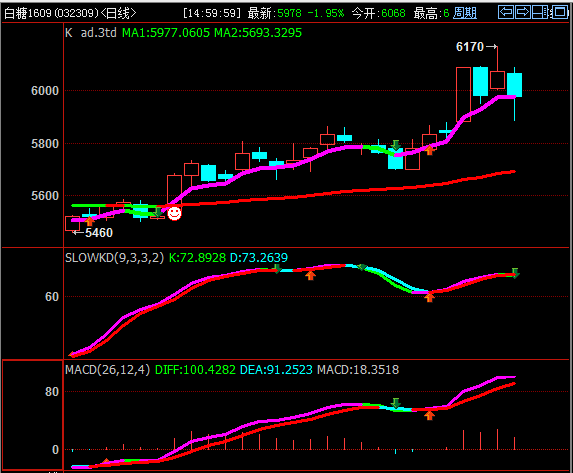Viewport: 573px width, 473px height.
Task: Click orange up arrow on K-line near 5800
Action: click(429, 150)
